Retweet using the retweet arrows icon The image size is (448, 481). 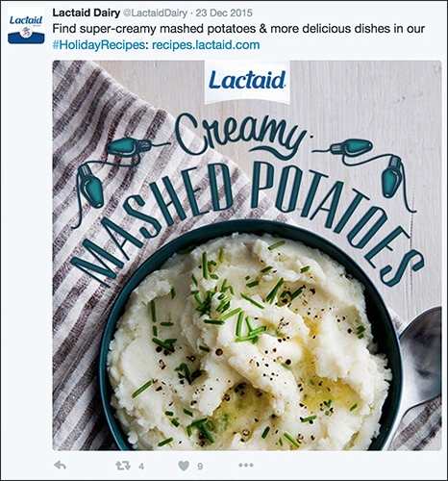coord(123,466)
